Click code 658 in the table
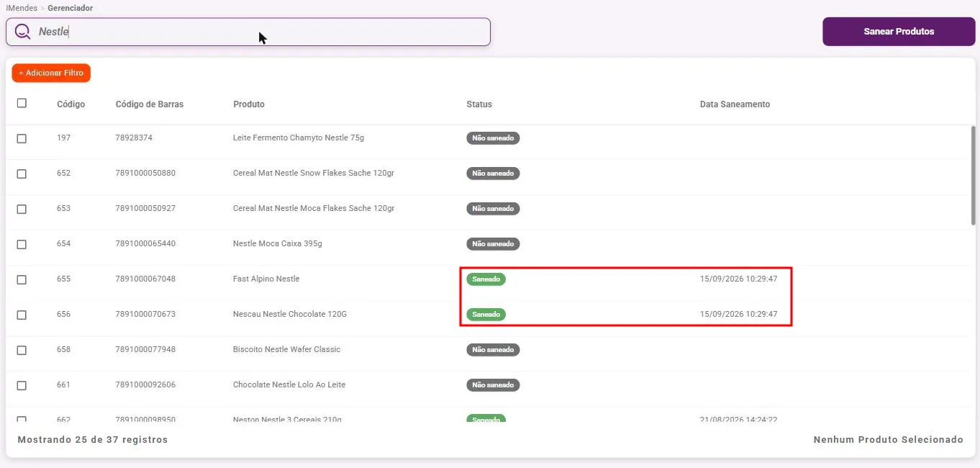Viewport: 980px width, 468px height. point(63,349)
